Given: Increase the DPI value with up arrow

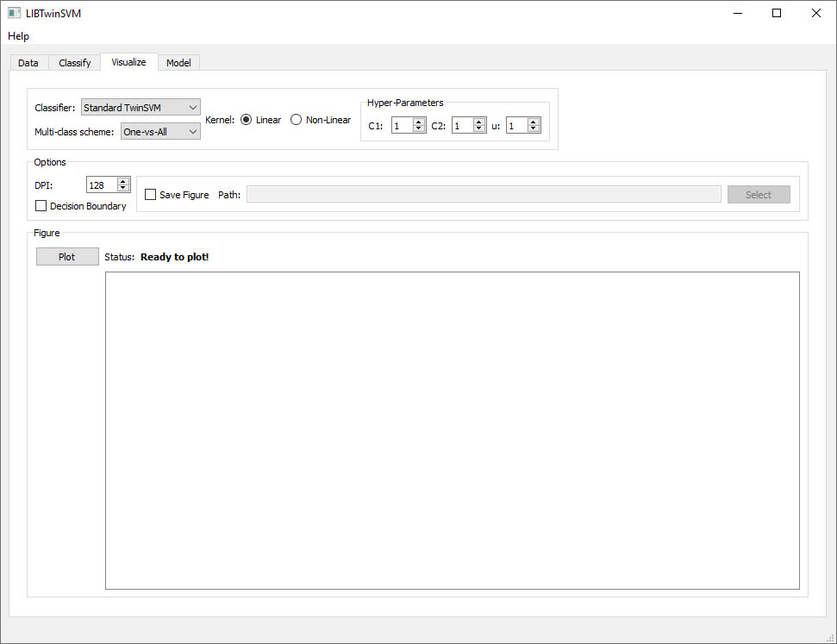Looking at the screenshot, I should click(x=123, y=181).
